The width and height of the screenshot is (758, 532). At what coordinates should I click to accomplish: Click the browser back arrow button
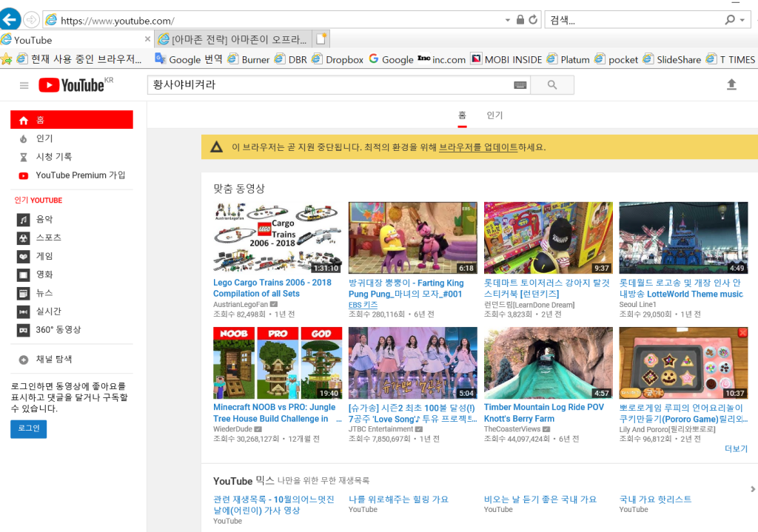tap(10, 20)
